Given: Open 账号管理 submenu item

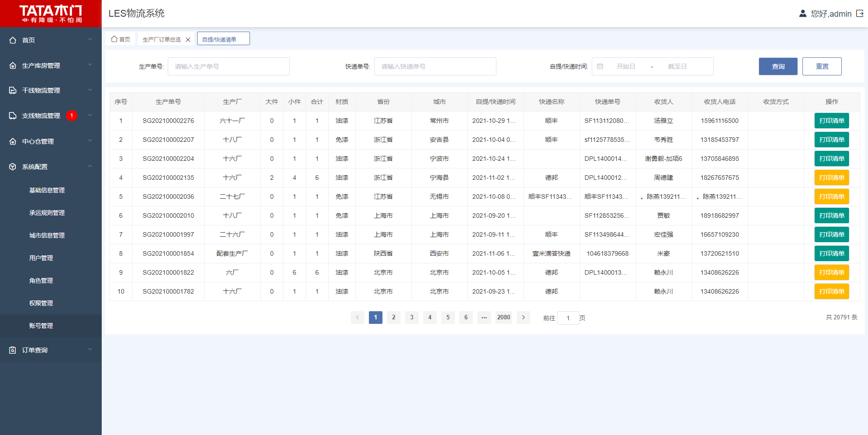Looking at the screenshot, I should point(51,326).
